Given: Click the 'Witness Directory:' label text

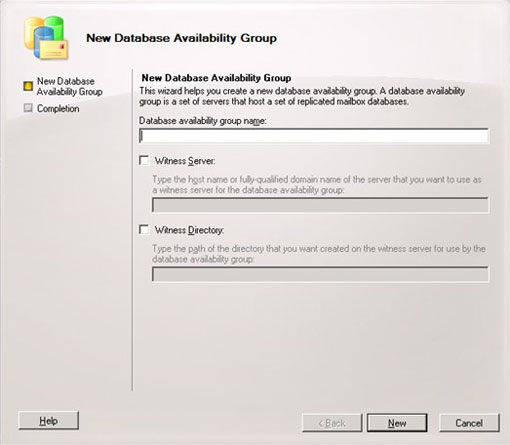Looking at the screenshot, I should click(x=189, y=230).
